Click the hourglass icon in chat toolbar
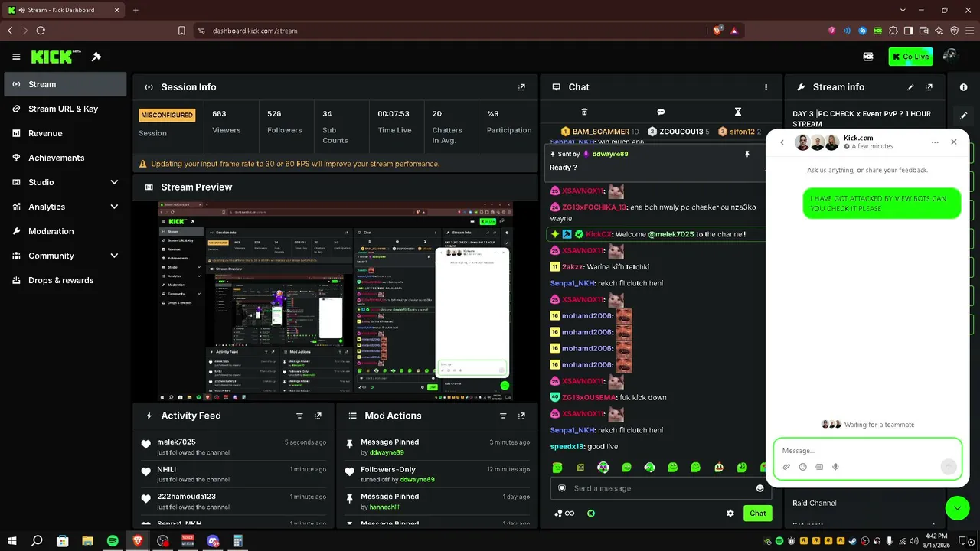This screenshot has width=980, height=551. point(737,112)
